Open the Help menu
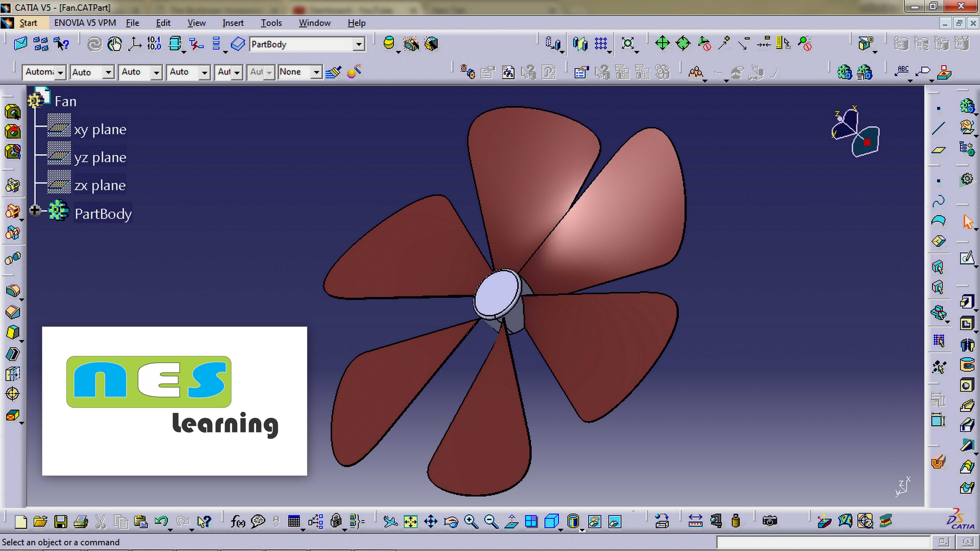 (x=356, y=23)
